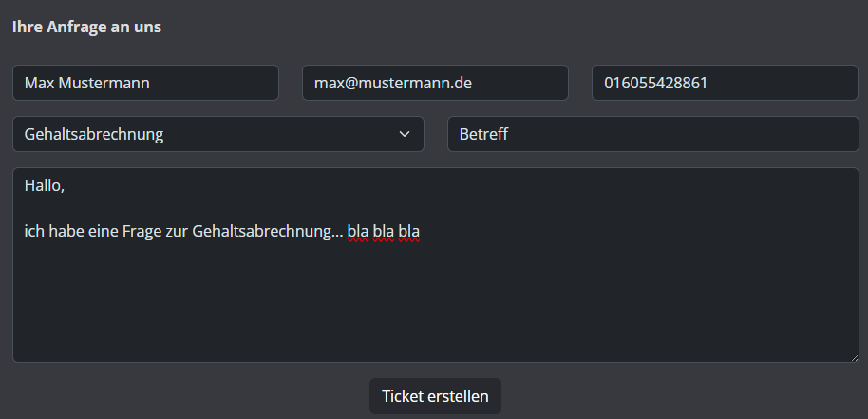Click the dropdown chevron arrow icon
Image resolution: width=868 pixels, height=419 pixels.
[405, 134]
